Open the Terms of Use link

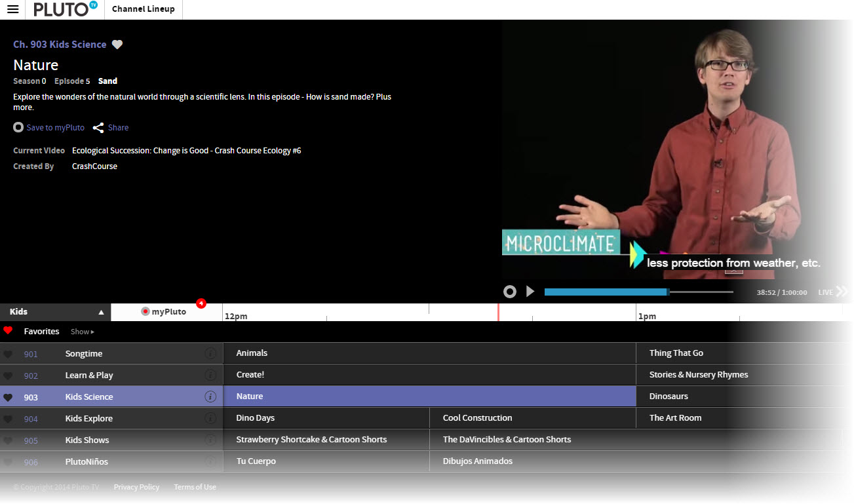(195, 487)
